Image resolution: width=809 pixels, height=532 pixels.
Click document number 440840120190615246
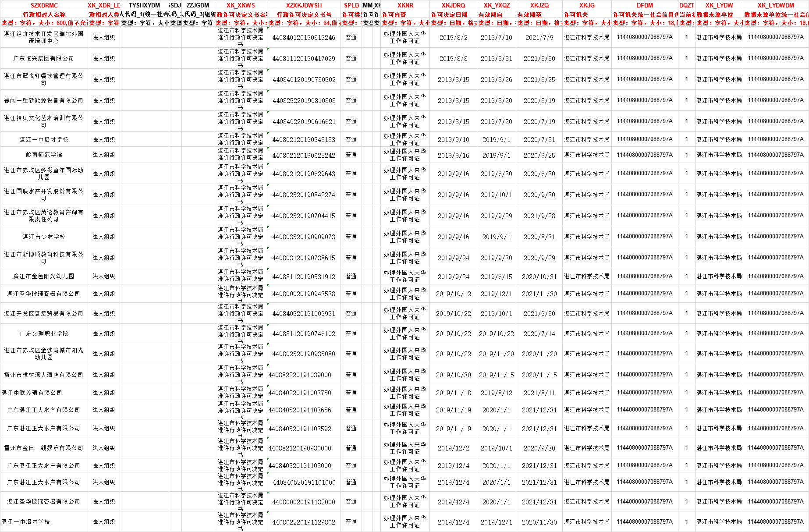pyautogui.click(x=304, y=38)
